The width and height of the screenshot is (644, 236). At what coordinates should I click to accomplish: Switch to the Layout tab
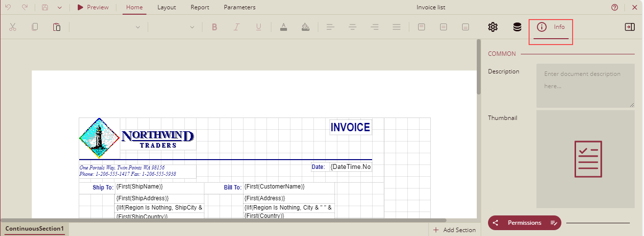coord(167,7)
